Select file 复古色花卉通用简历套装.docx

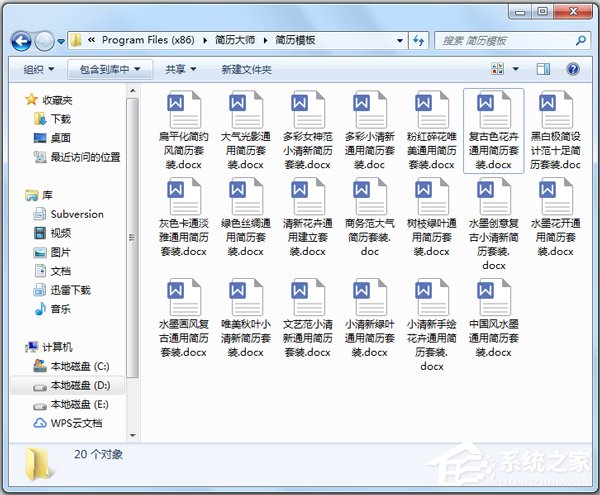tap(494, 130)
